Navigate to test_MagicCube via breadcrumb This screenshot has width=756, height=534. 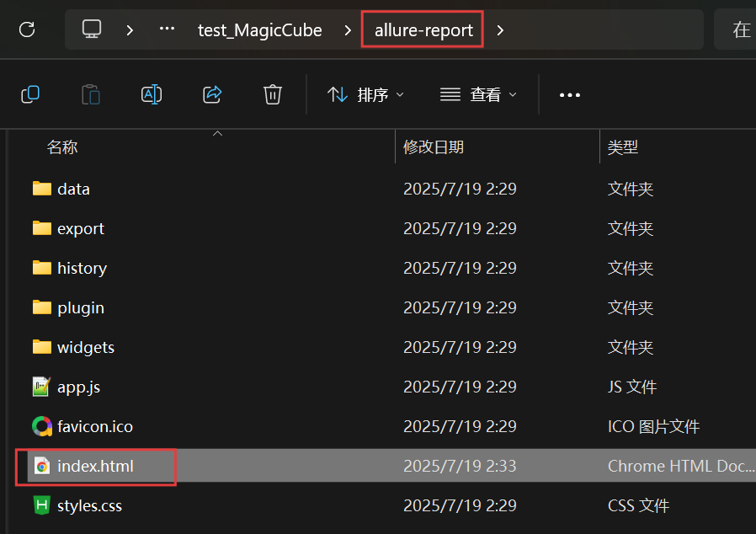click(259, 29)
